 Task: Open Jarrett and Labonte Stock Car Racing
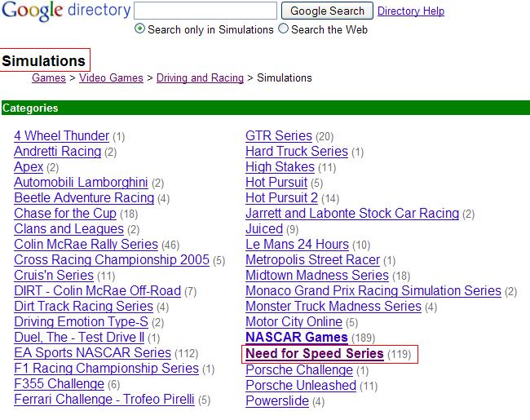click(352, 214)
